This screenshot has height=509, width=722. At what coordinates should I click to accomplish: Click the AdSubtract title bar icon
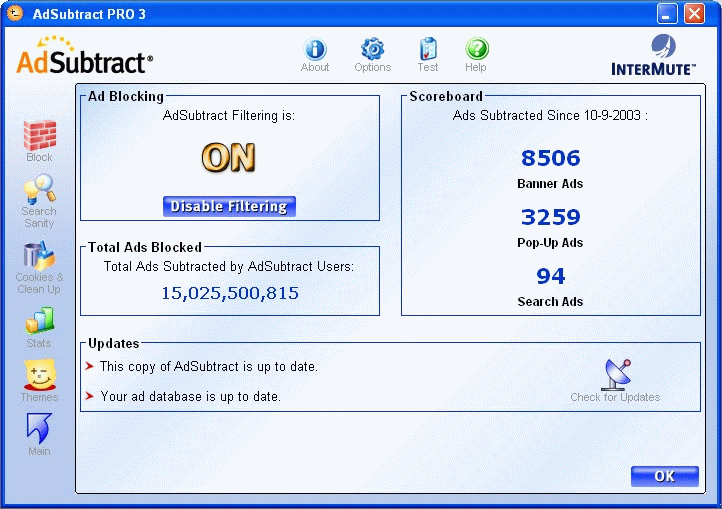[x=15, y=13]
